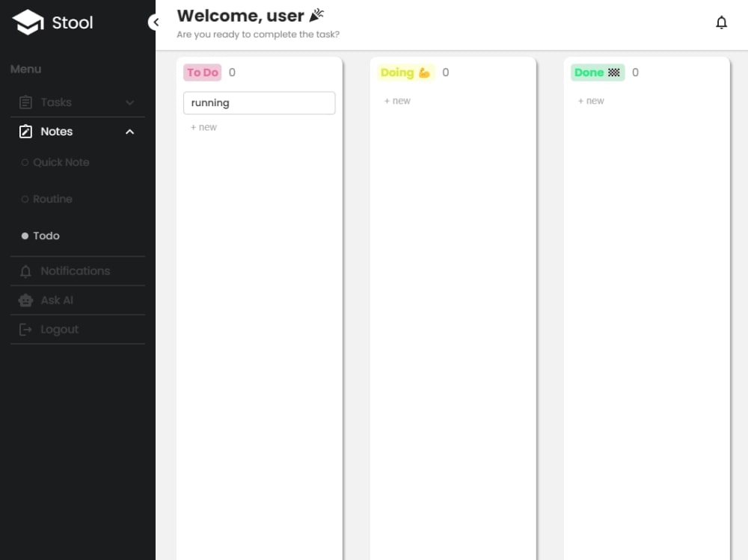748x560 pixels.
Task: Click the Ask AI robot icon
Action: (25, 300)
